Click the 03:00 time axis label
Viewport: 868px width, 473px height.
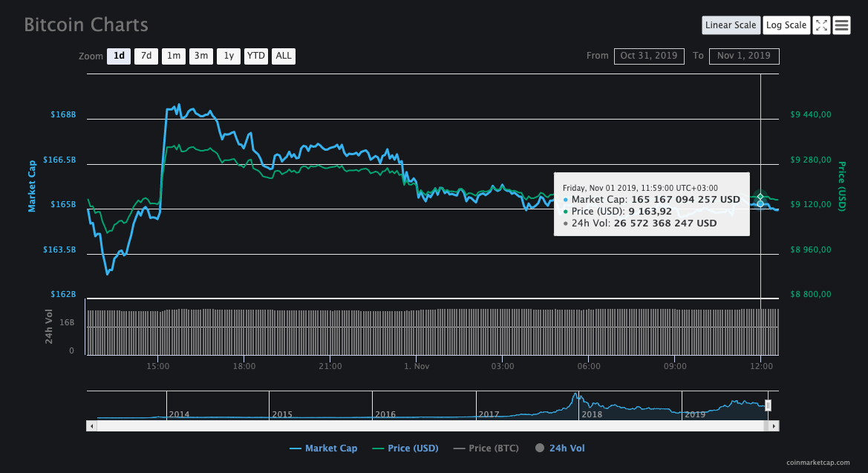(503, 366)
